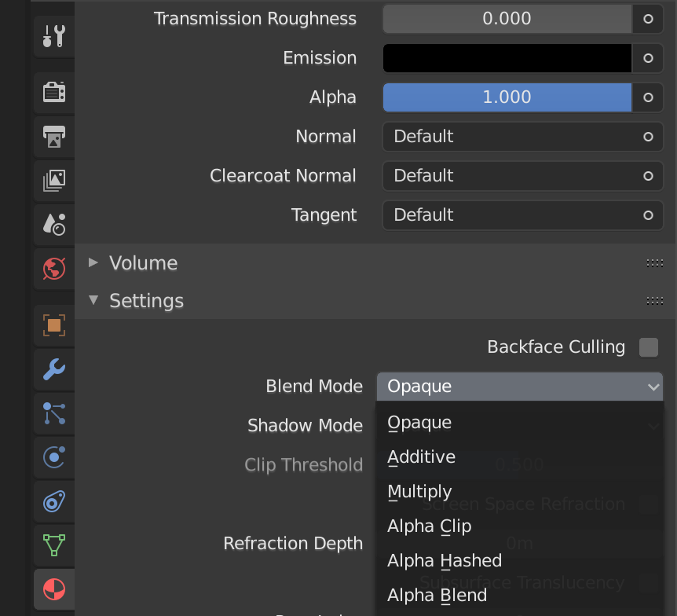Select the Scene properties icon

(53, 225)
